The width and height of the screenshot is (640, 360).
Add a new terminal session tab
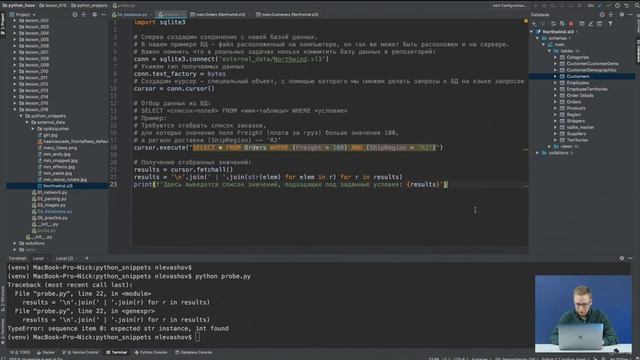click(87, 258)
